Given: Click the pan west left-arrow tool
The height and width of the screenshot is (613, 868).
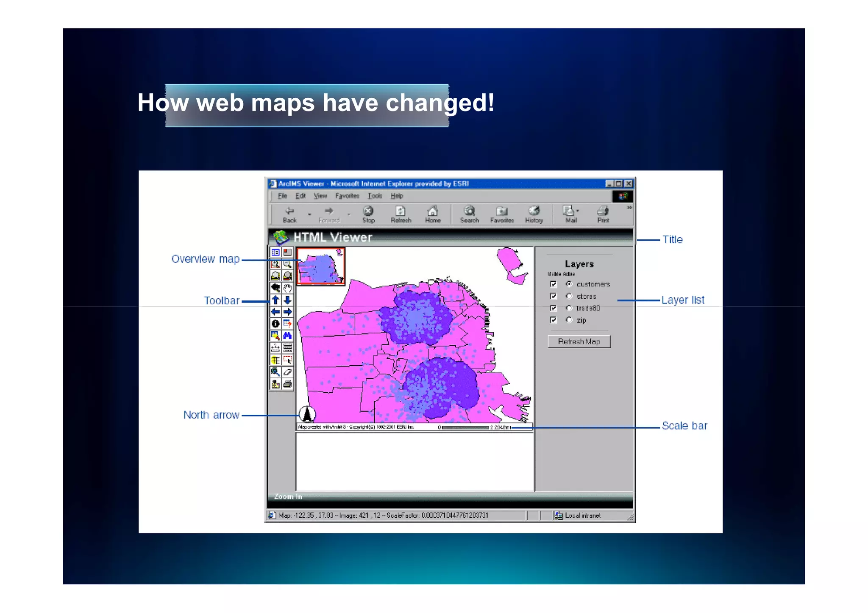Looking at the screenshot, I should [x=275, y=312].
